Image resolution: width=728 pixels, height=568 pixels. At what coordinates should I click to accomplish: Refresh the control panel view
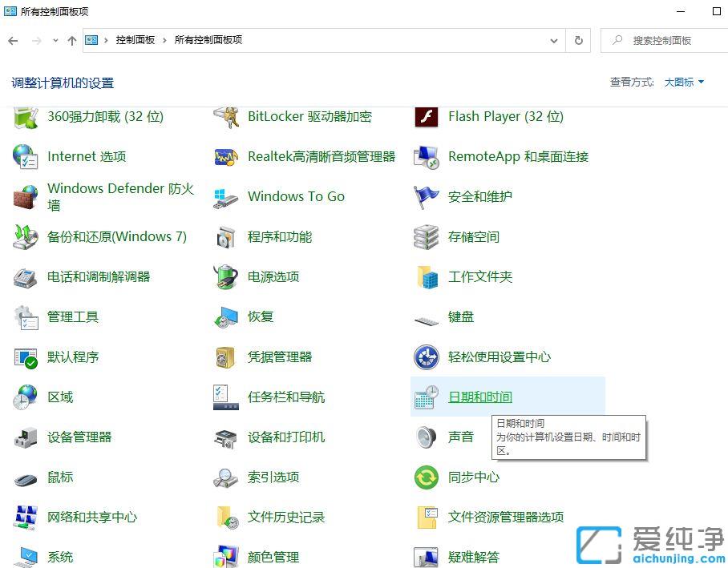[579, 40]
